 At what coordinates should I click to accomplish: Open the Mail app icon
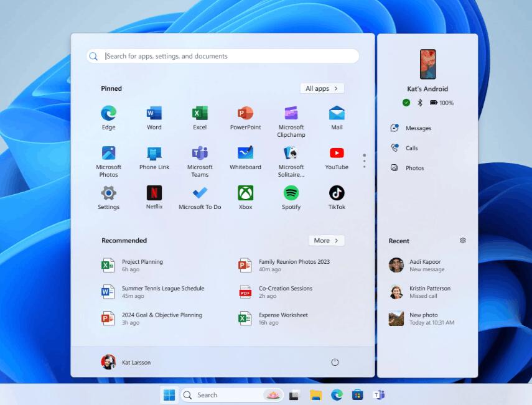coord(337,118)
